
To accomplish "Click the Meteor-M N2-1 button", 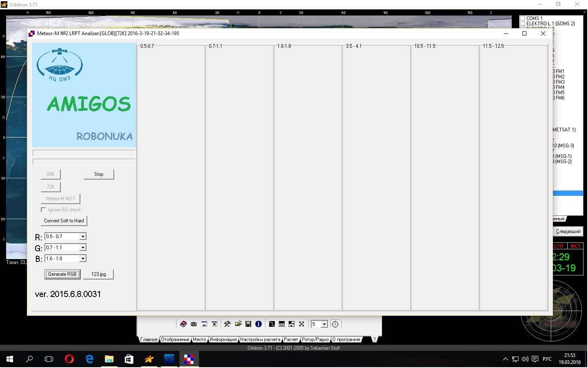I will pos(60,199).
